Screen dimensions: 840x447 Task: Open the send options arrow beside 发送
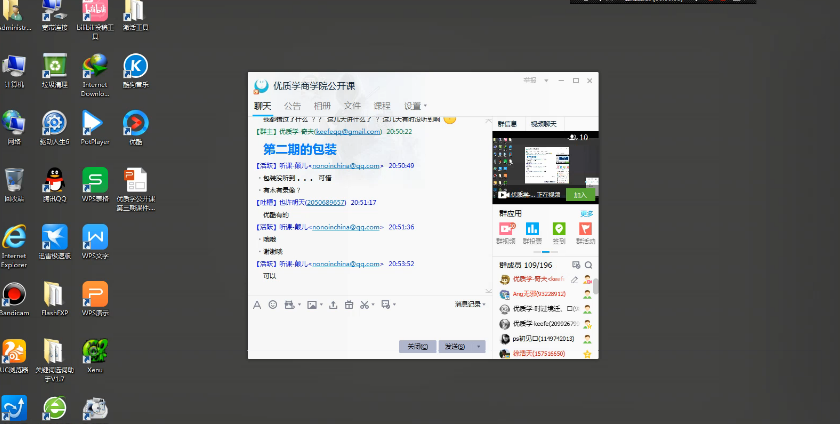pyautogui.click(x=478, y=346)
